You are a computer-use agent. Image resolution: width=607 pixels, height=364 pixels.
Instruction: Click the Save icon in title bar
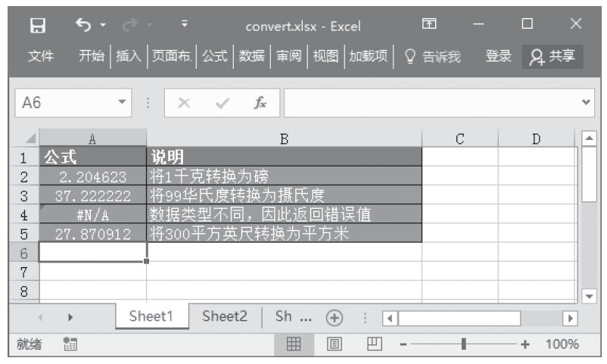(33, 26)
